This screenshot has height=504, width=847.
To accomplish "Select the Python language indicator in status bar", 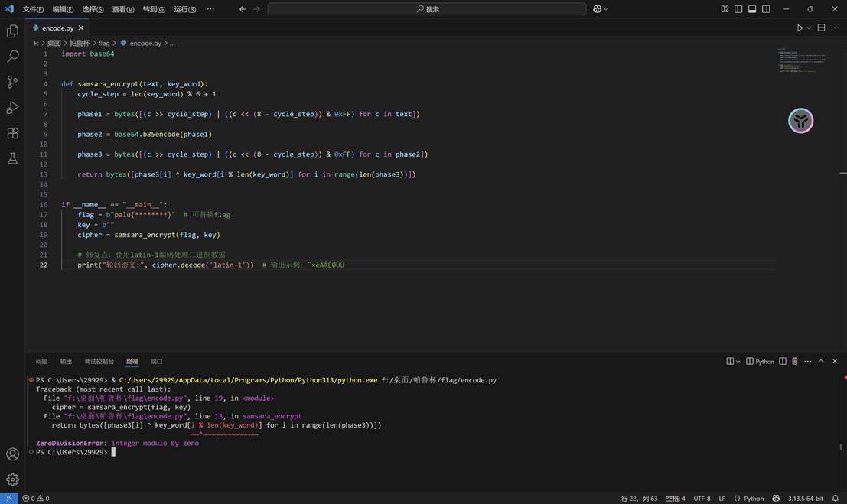I will [x=754, y=498].
